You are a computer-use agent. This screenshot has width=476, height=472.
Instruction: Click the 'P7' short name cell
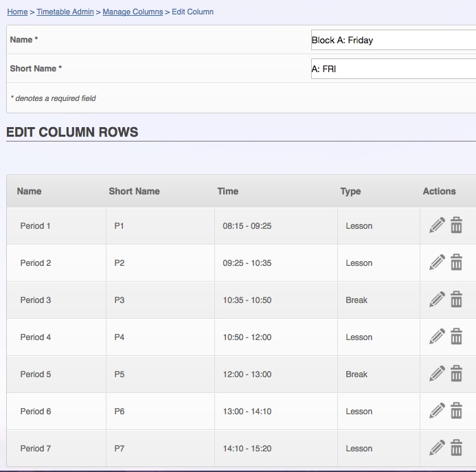[160, 448]
